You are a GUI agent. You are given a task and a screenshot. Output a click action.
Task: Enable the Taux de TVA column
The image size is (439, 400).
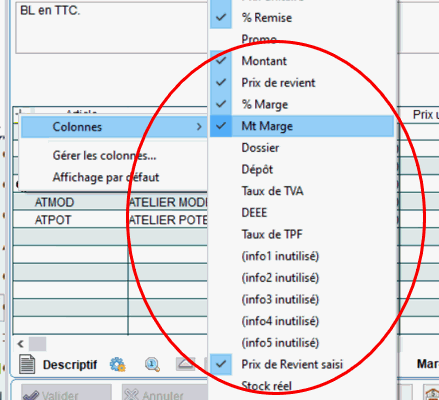[x=302, y=191]
